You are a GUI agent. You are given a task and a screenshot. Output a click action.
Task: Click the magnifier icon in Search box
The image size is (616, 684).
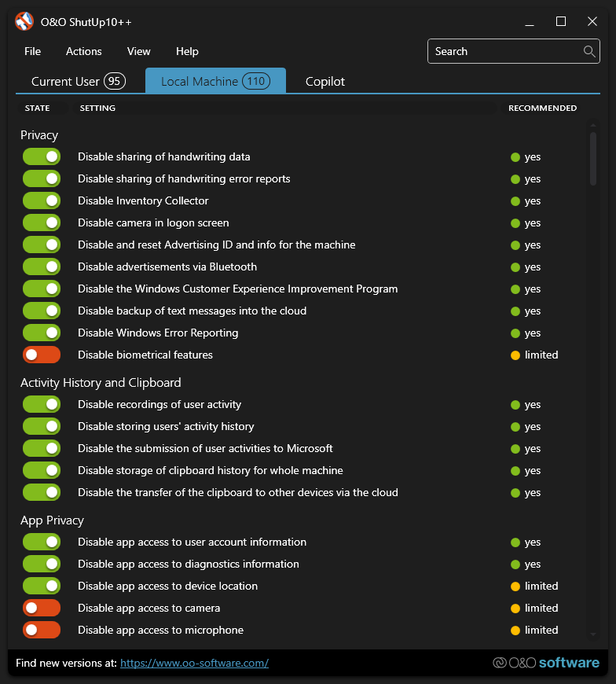(x=589, y=52)
